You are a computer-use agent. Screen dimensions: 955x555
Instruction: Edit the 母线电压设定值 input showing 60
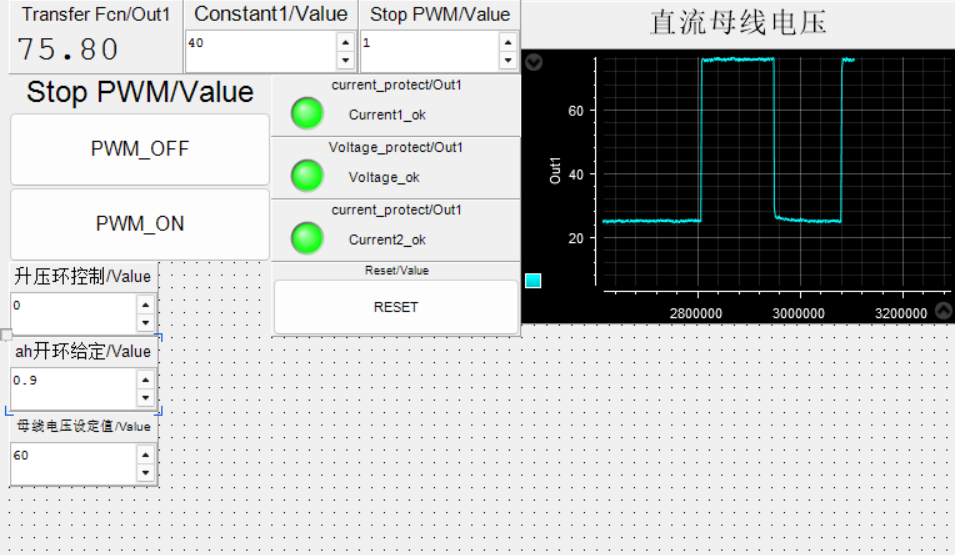pos(74,464)
